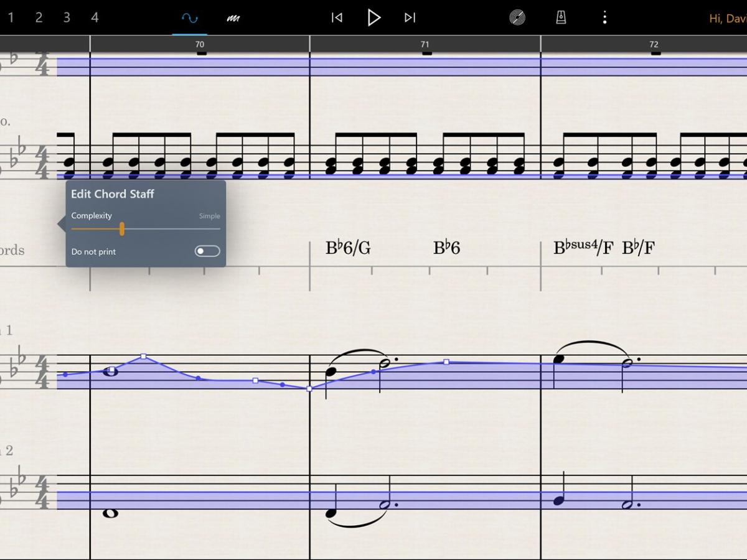Switch to tab 3
This screenshot has height=560, width=747.
(x=67, y=17)
